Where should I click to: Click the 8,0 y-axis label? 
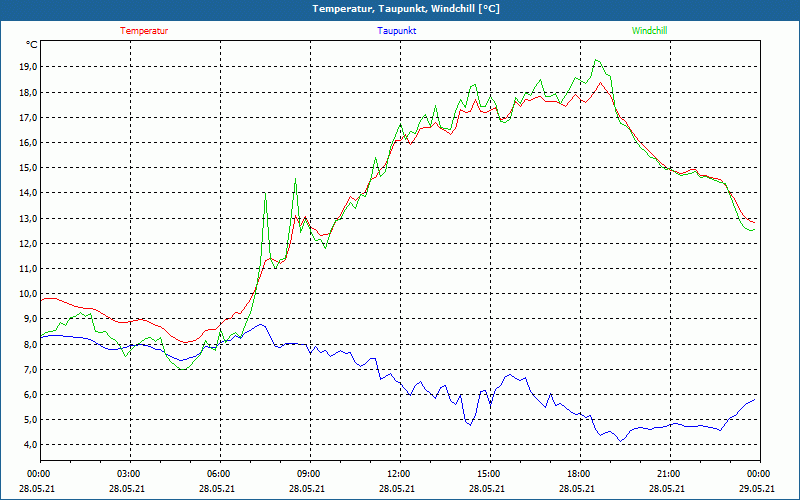pos(30,344)
